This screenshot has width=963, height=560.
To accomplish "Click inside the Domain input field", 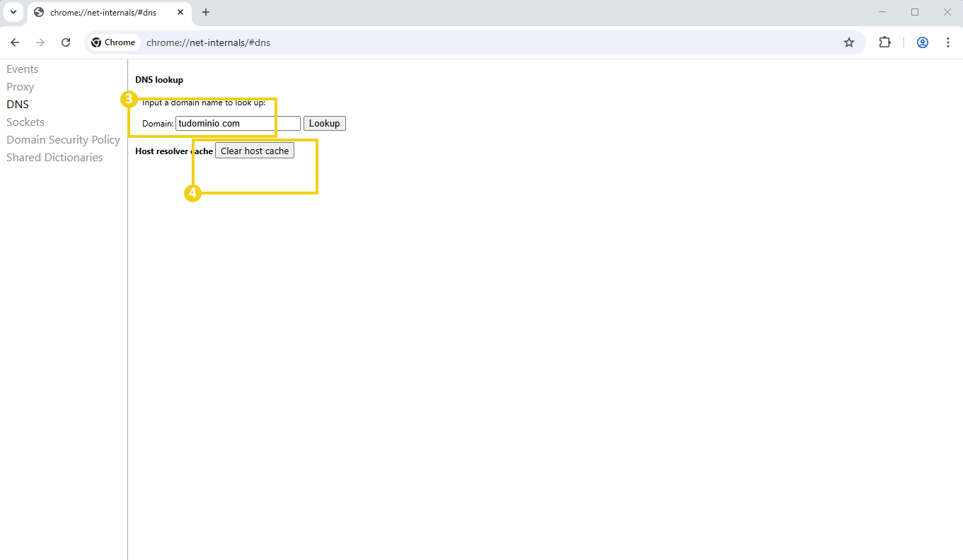I will 237,123.
